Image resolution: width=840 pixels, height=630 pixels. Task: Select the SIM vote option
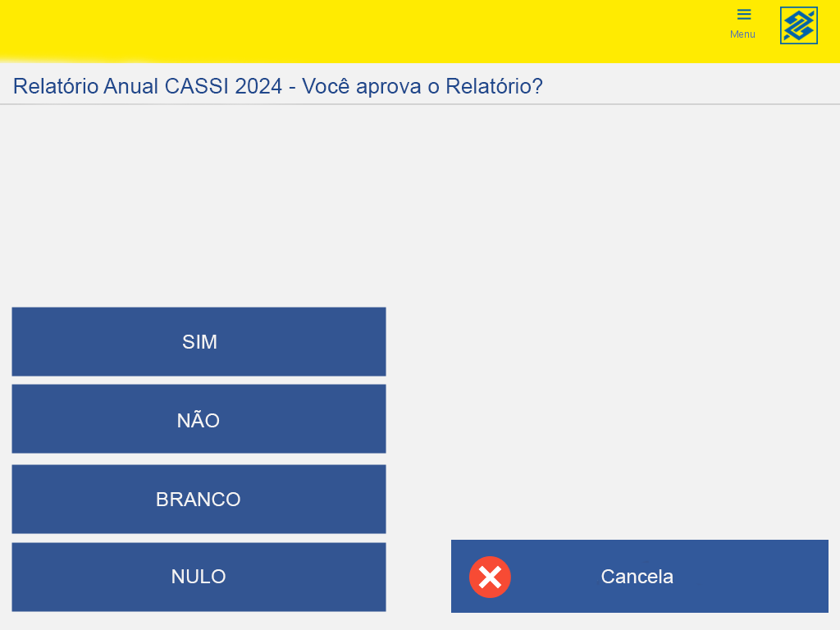point(199,342)
